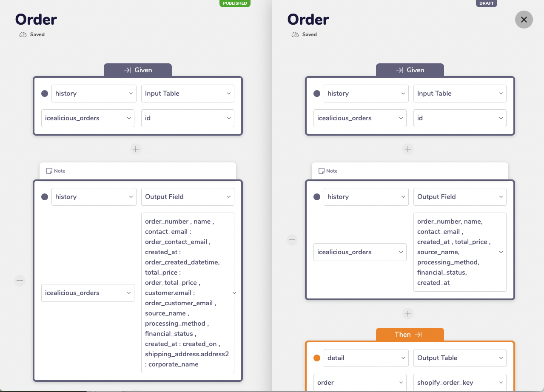
Task: Open detail dropdown in Then block
Action: coord(366,358)
